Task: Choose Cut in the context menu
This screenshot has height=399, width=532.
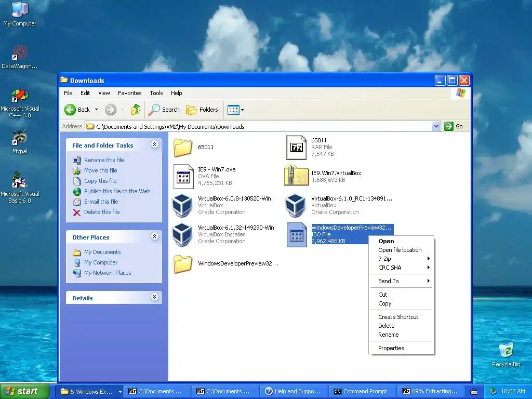Action: [383, 295]
